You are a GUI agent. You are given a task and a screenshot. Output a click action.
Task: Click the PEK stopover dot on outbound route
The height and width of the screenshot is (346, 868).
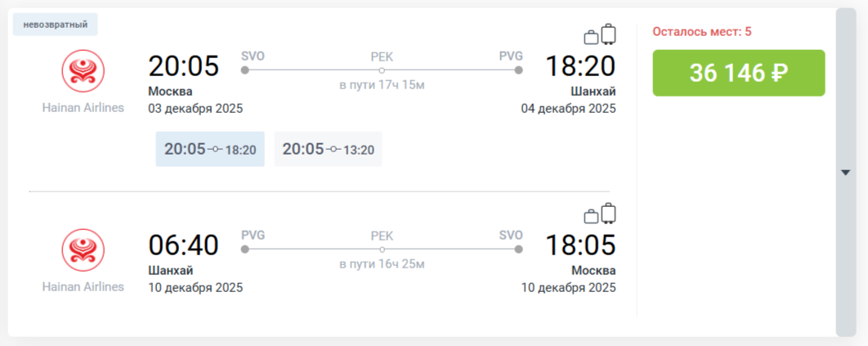coord(382,70)
